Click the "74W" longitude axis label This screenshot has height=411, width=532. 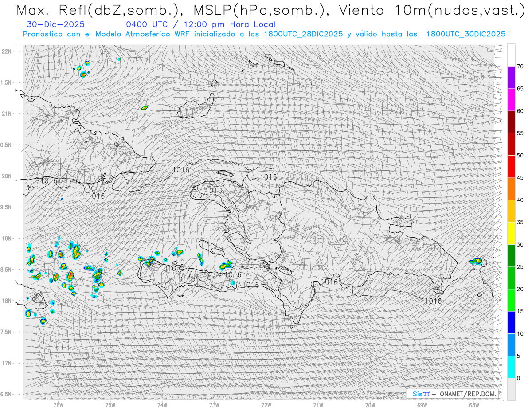[x=162, y=405]
